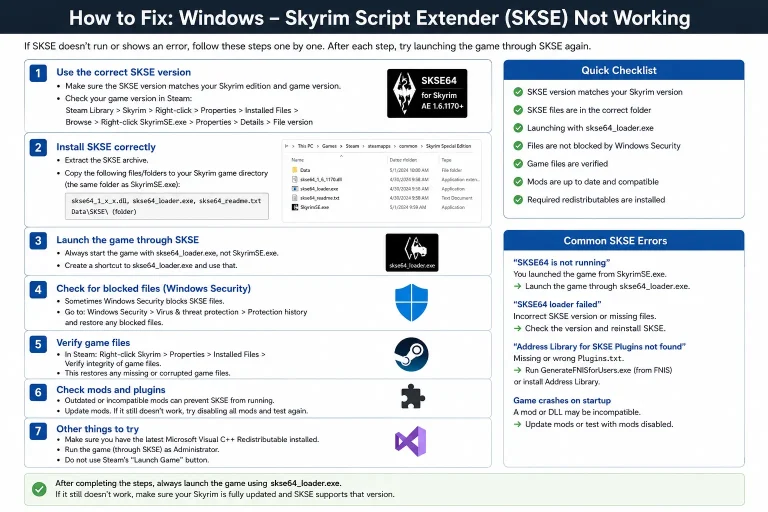Screen dimensions: 768x512
Task: Check 'Required redistributables are installed' item
Action: pos(518,199)
